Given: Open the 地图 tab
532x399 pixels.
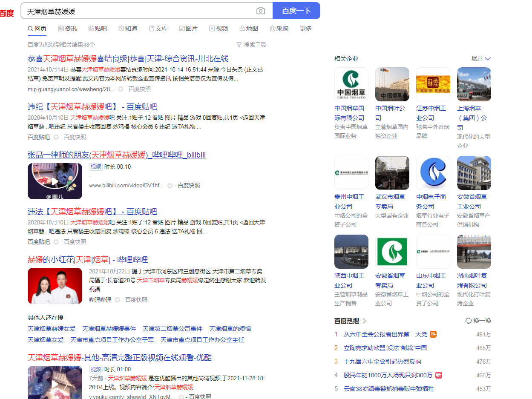Looking at the screenshot, I should point(249,29).
